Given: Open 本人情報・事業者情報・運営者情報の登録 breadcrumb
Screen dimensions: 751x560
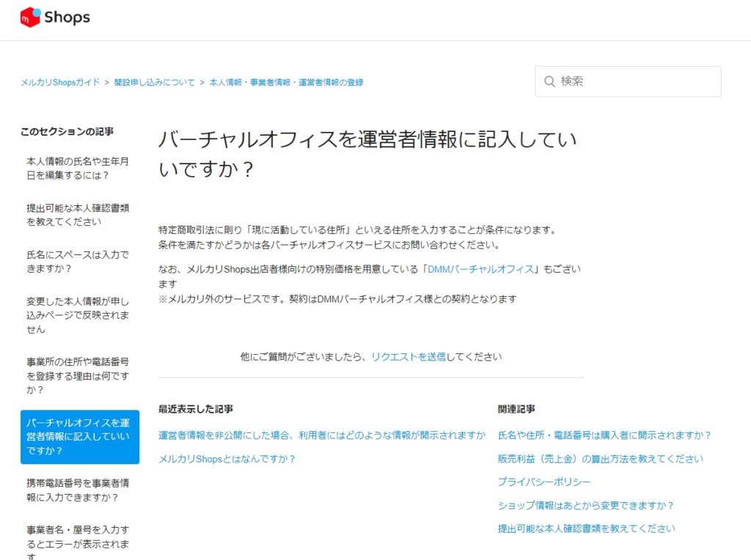Looking at the screenshot, I should 286,82.
